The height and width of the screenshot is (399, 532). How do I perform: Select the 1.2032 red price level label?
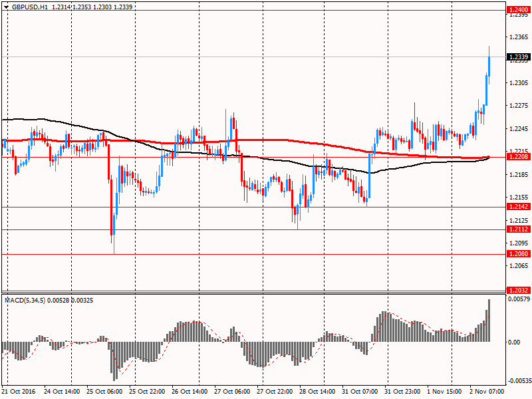click(x=518, y=290)
